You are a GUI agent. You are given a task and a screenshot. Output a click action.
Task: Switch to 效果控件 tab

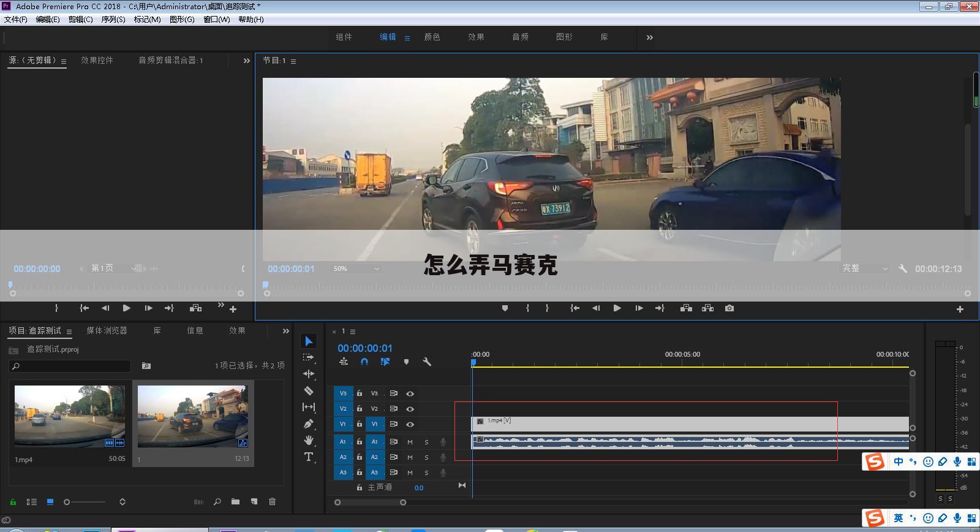click(97, 60)
